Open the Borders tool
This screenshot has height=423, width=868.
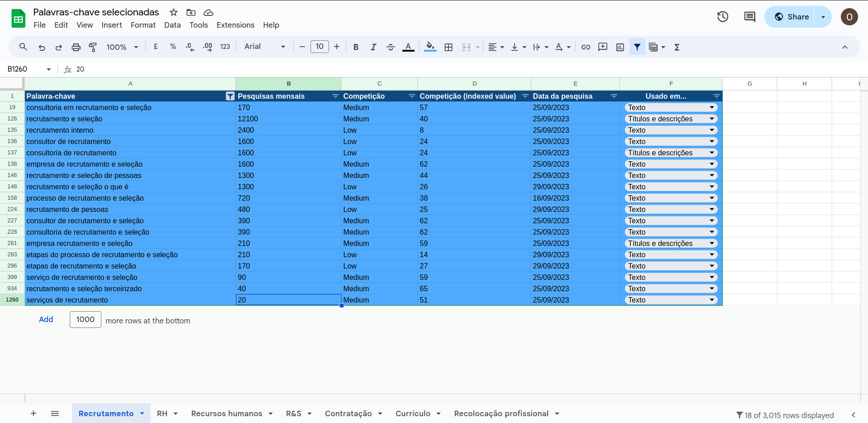pos(448,47)
